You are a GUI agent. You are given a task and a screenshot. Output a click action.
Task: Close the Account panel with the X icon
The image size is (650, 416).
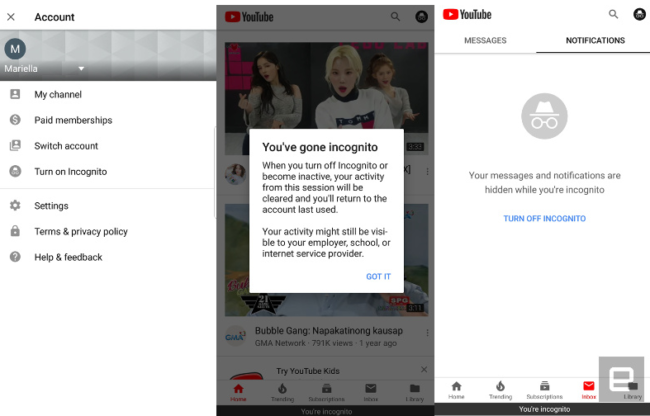tap(11, 17)
